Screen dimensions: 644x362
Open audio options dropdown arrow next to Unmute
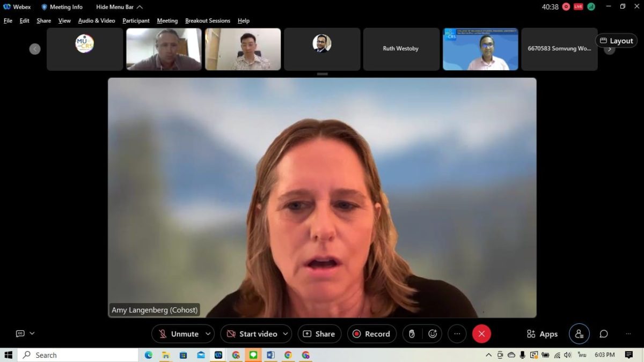(x=208, y=334)
